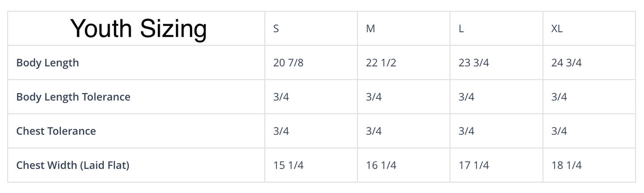Click the 15 1/4 chest width value
644x193 pixels.
click(288, 165)
